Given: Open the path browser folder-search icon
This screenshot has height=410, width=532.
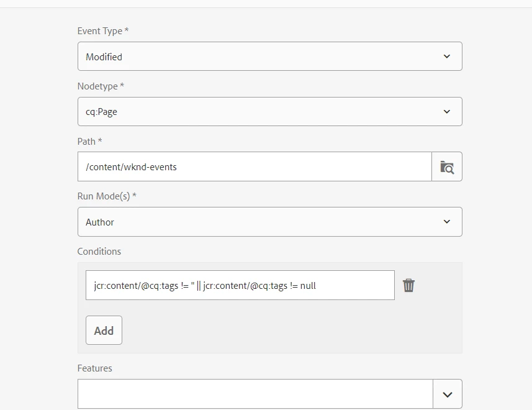Looking at the screenshot, I should coord(447,167).
